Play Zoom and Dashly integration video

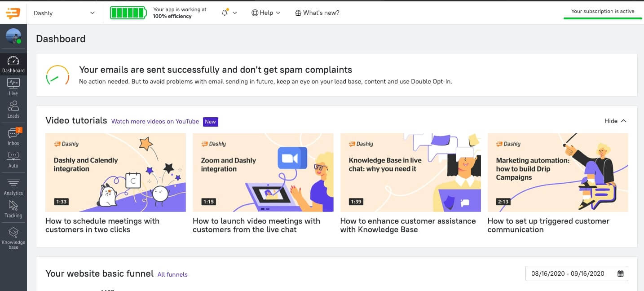pyautogui.click(x=263, y=172)
